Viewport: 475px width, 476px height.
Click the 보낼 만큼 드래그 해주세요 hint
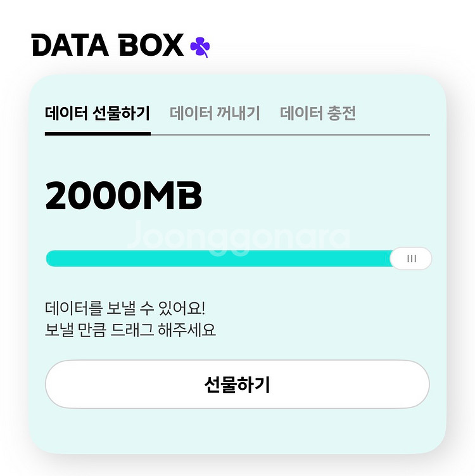point(130,330)
